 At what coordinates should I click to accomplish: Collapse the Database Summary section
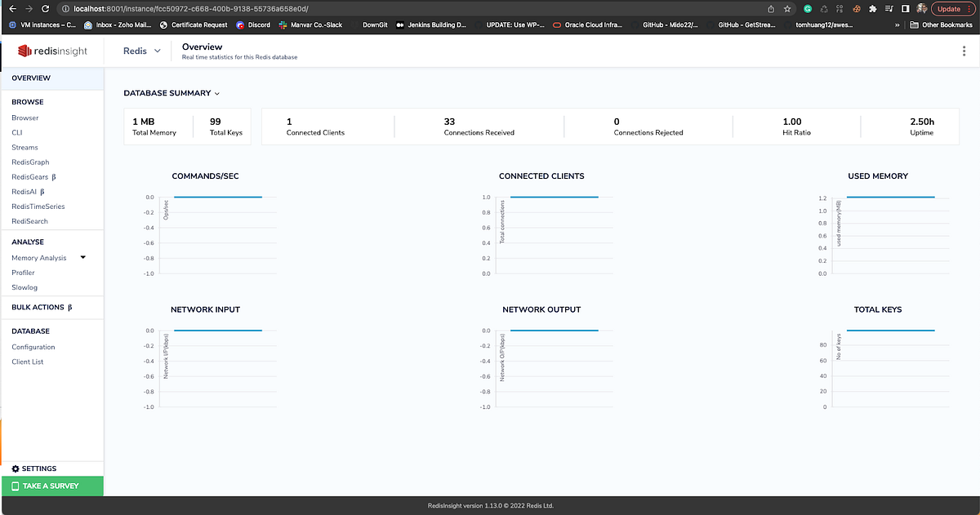tap(216, 93)
